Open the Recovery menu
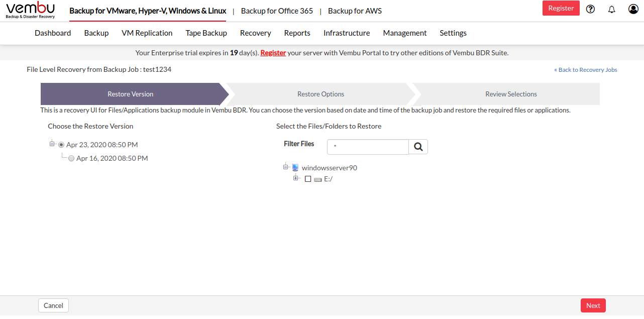 coord(256,33)
